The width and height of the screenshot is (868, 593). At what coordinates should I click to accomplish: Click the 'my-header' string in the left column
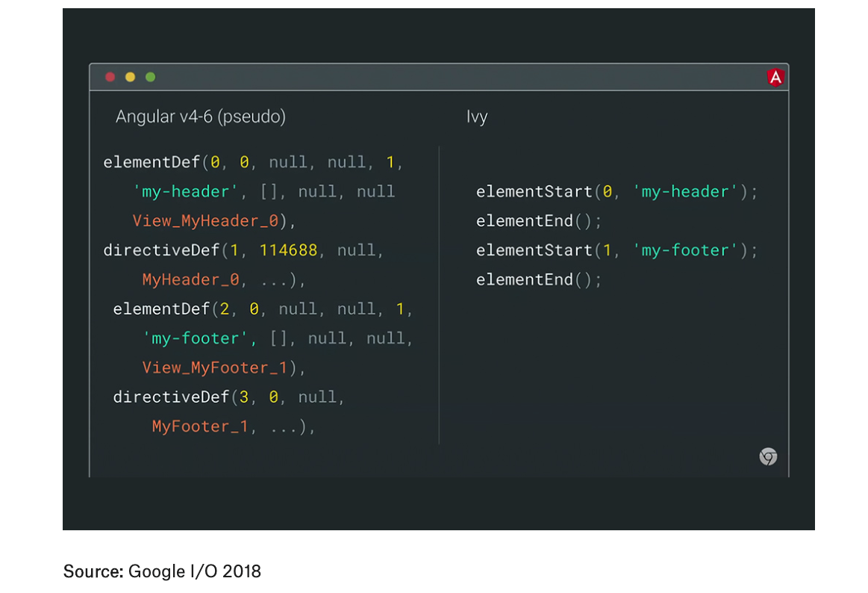click(185, 192)
